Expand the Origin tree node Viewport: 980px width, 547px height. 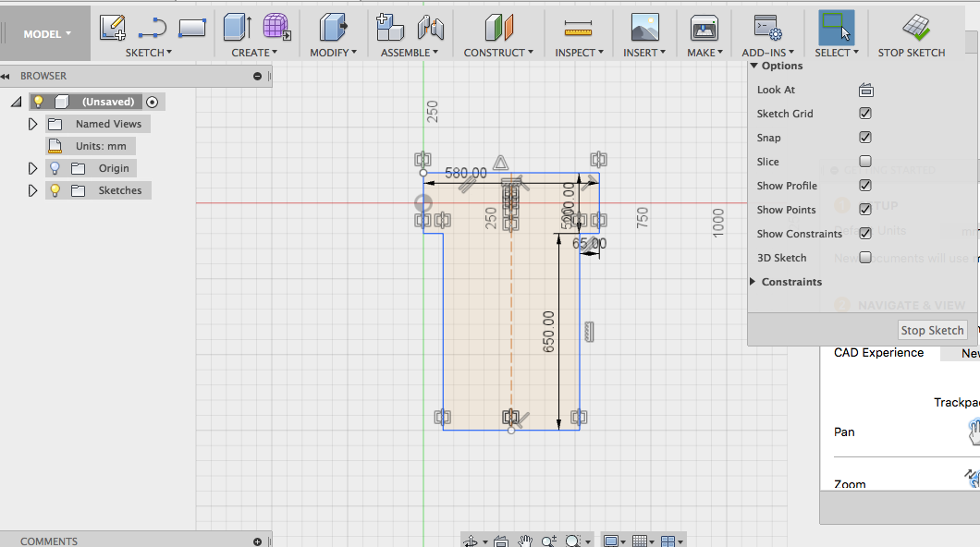pyautogui.click(x=32, y=168)
